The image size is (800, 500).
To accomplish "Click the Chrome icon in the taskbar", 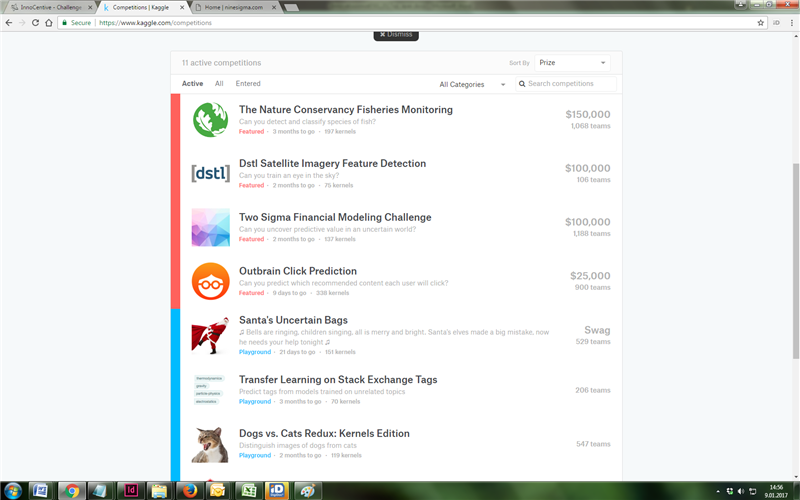I will pos(70,490).
